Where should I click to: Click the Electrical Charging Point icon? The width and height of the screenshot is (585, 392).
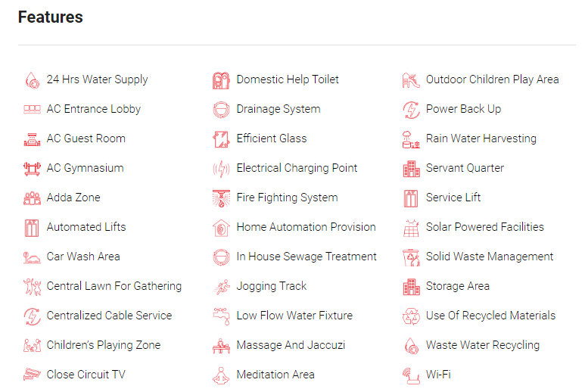pos(221,169)
